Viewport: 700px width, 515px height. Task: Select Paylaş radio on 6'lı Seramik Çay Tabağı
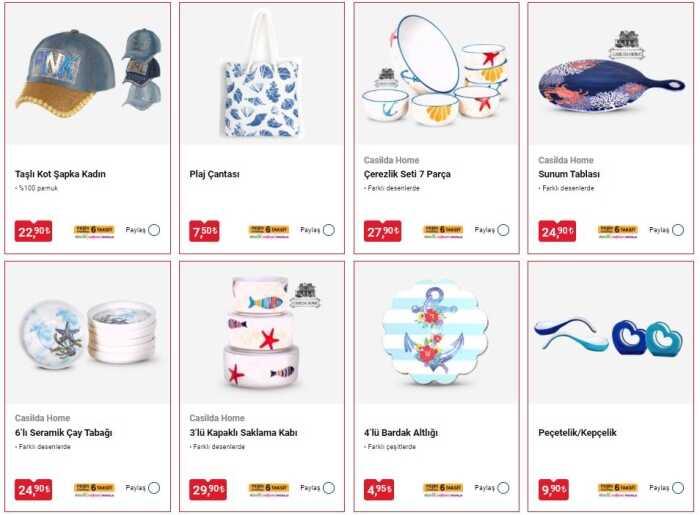coord(154,488)
